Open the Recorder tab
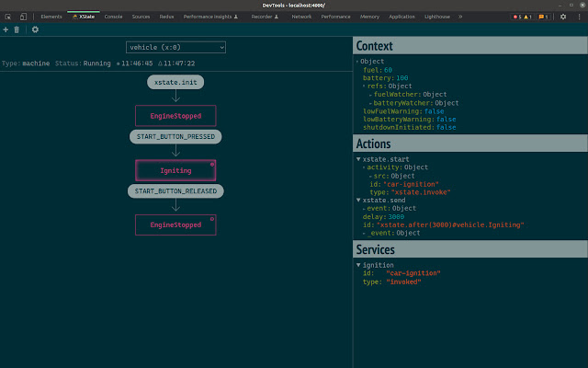Viewport: 588px width, 368px height. click(x=265, y=17)
